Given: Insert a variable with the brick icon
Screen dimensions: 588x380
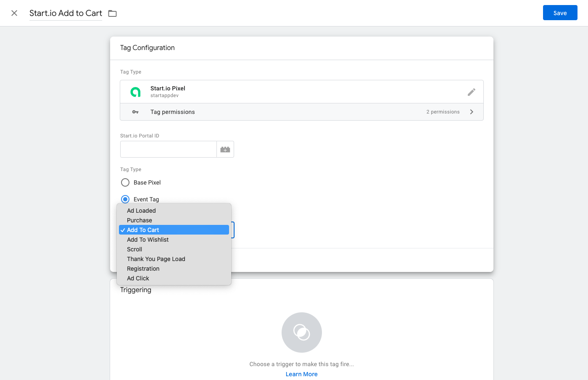Looking at the screenshot, I should (x=225, y=149).
